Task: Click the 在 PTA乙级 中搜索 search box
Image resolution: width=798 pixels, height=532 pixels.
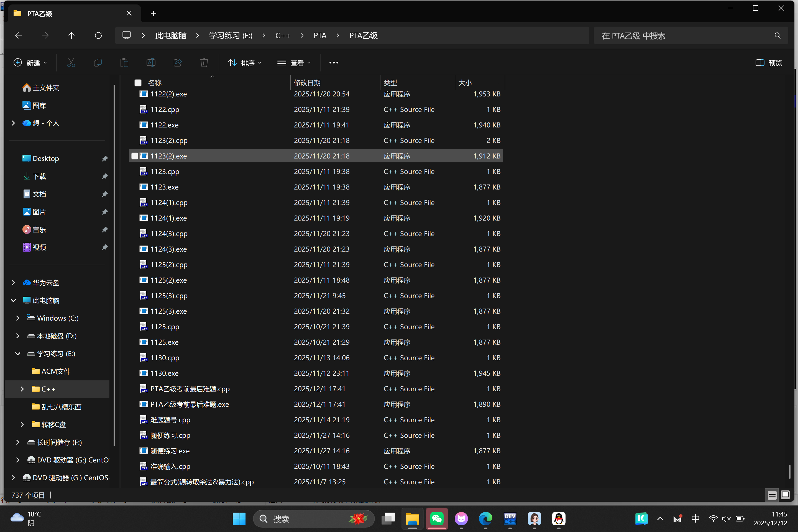Action: tap(685, 36)
